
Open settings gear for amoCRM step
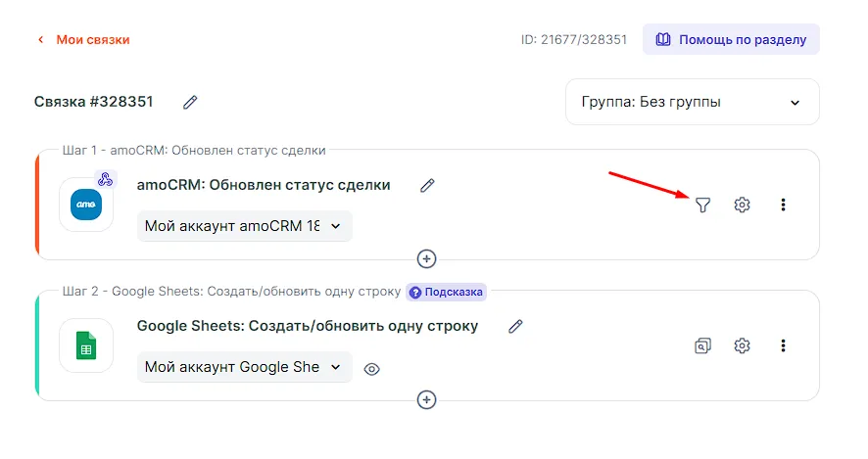point(742,205)
